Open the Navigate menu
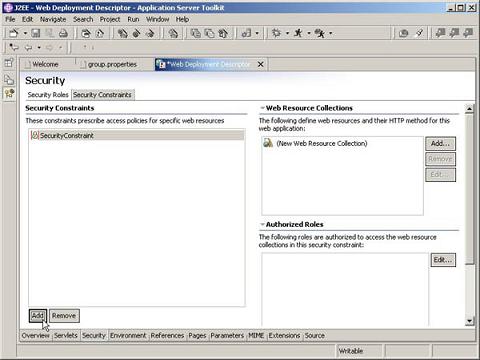This screenshot has height=360, width=480. click(53, 19)
